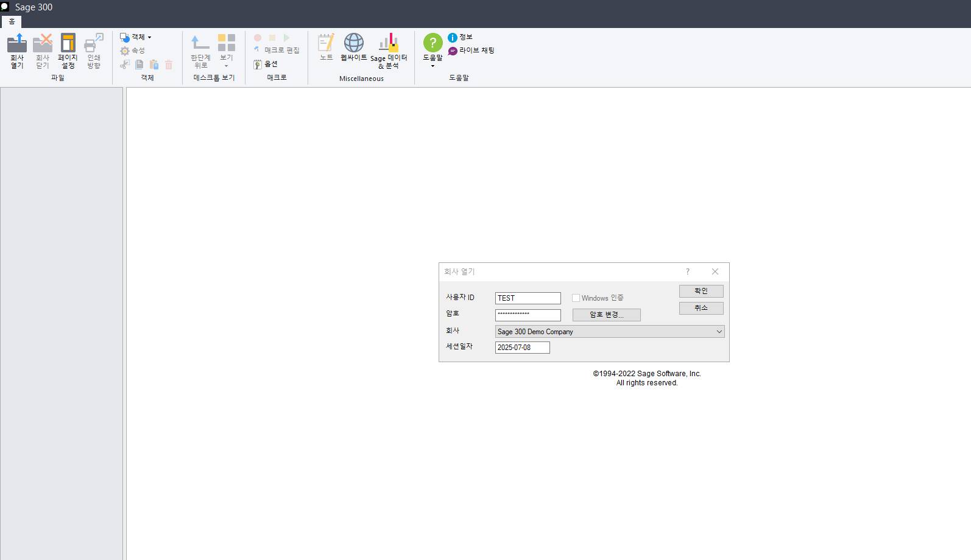Click the 인쇄 방향 (Print Destination) icon
Viewport: 971px width, 560px height.
click(x=94, y=51)
